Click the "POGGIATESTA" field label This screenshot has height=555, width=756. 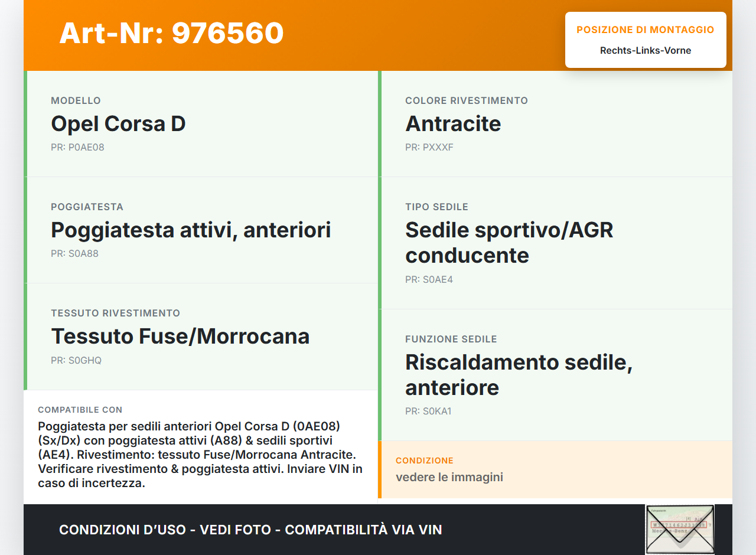(x=87, y=207)
